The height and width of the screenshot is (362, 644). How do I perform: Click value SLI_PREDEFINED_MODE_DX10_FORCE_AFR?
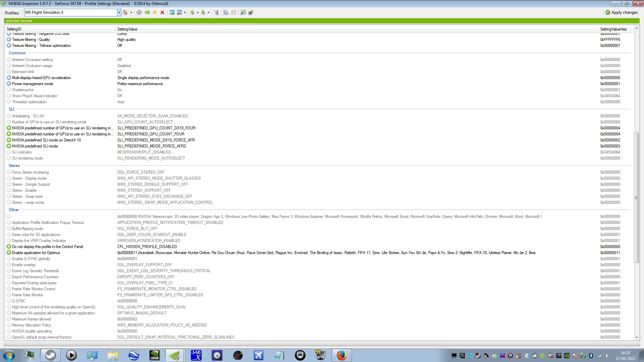(156, 140)
